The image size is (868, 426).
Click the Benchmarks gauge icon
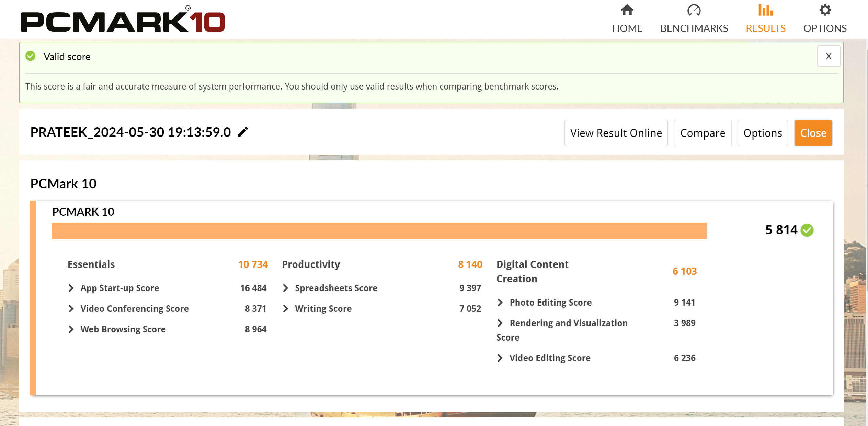point(694,10)
